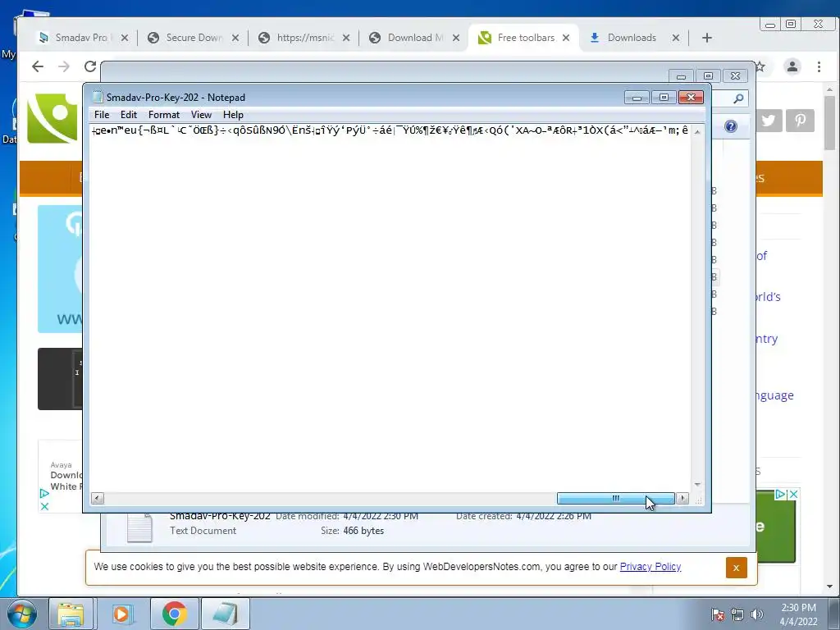Go forward in Chrome
840x630 pixels.
pyautogui.click(x=64, y=66)
